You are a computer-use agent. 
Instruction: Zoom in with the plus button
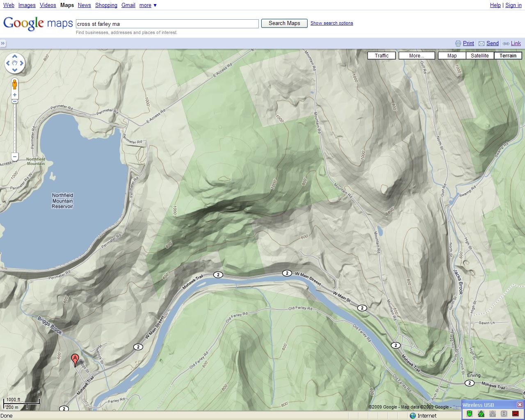tap(15, 95)
